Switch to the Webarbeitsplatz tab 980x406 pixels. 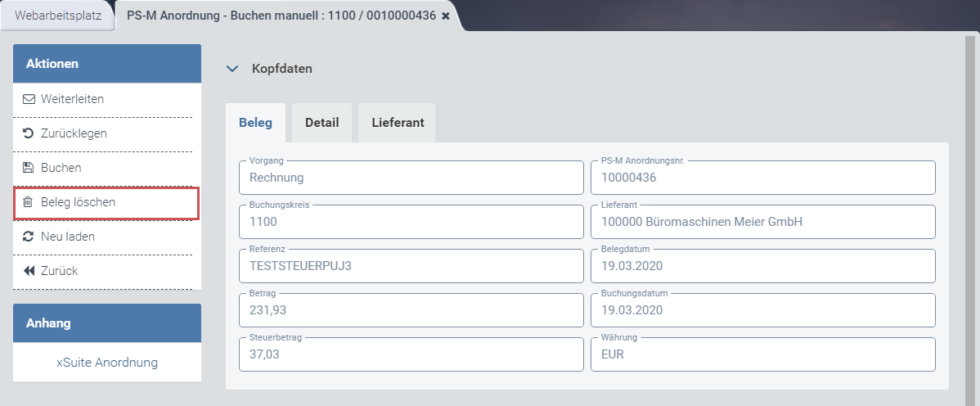pos(57,16)
